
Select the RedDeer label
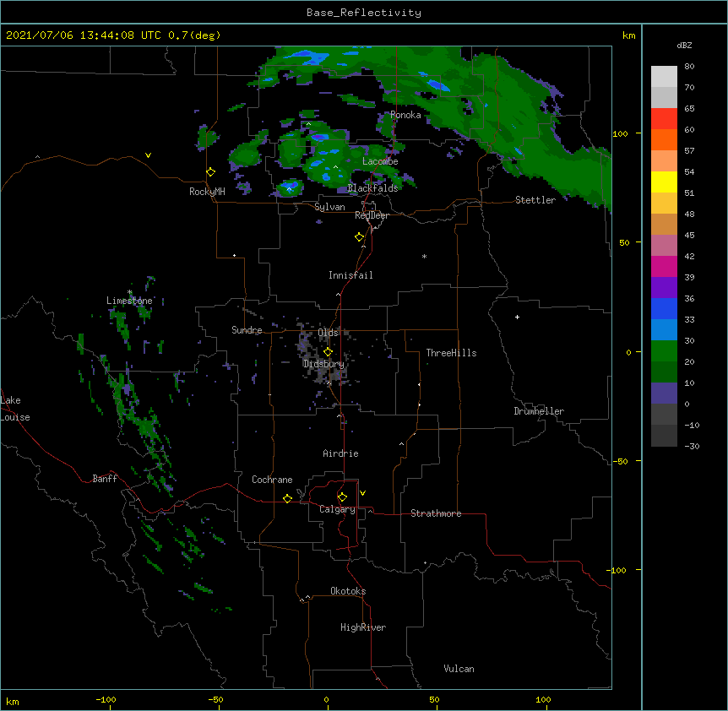click(372, 215)
